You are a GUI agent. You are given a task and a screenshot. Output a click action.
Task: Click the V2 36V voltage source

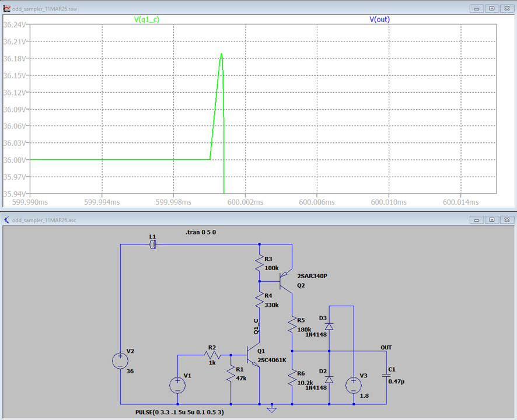(120, 361)
